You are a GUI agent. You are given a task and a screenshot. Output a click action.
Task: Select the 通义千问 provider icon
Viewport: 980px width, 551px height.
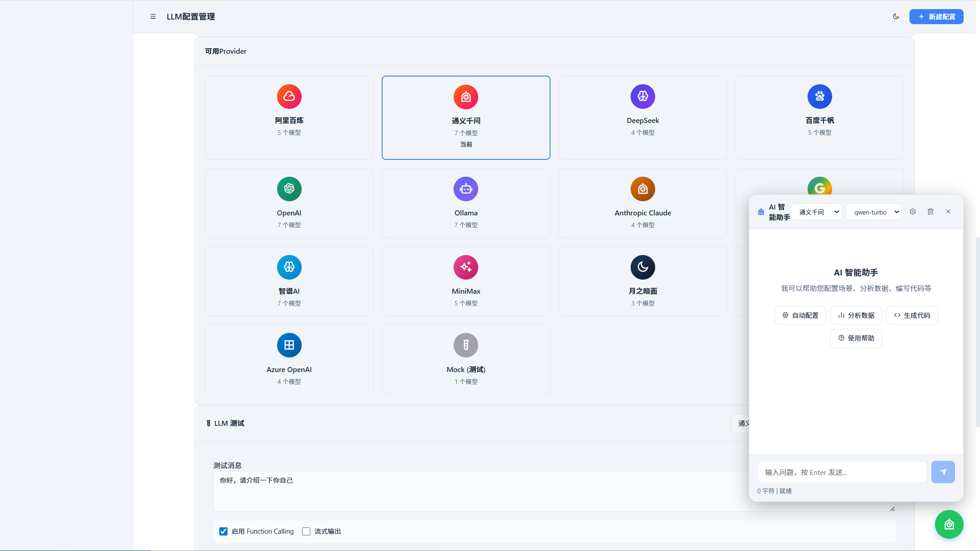466,97
